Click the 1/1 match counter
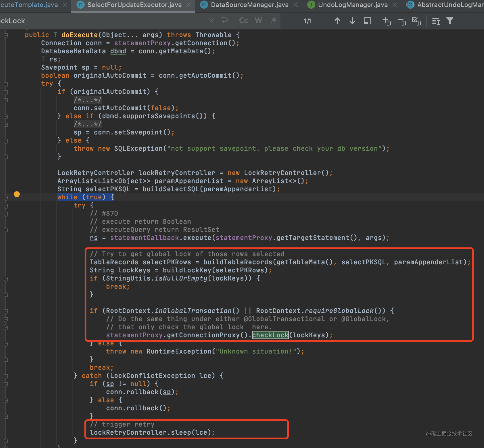Image resolution: width=484 pixels, height=448 pixels. 307,21
